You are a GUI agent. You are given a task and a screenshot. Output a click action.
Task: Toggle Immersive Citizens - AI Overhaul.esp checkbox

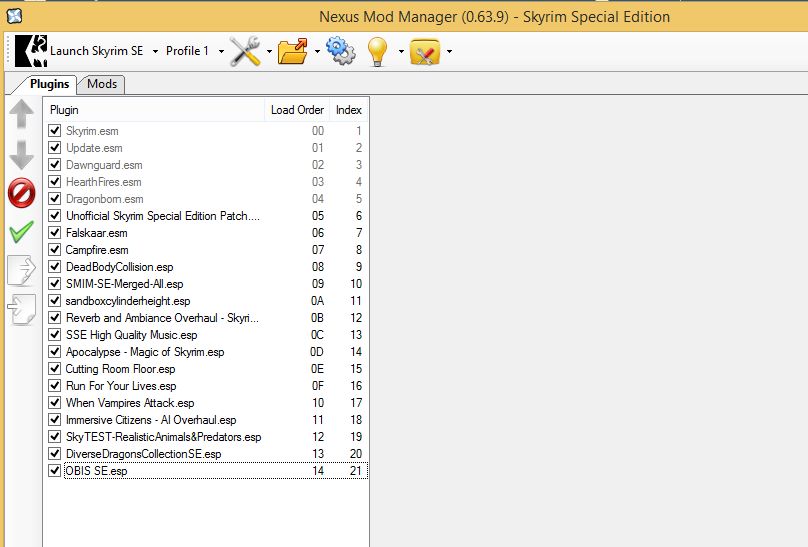(x=55, y=420)
